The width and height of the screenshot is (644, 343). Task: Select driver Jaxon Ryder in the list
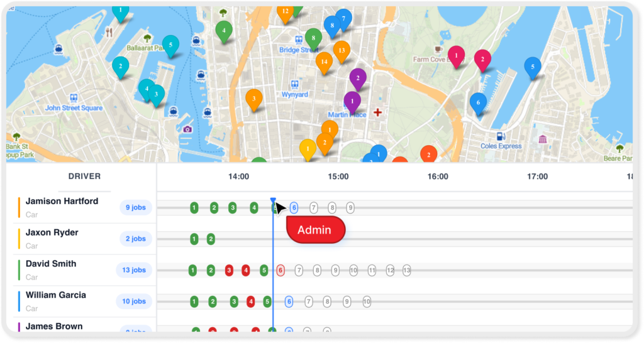pos(52,233)
